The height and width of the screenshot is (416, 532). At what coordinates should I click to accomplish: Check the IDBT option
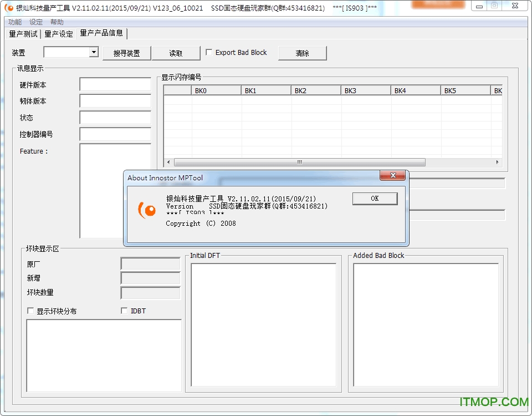124,311
